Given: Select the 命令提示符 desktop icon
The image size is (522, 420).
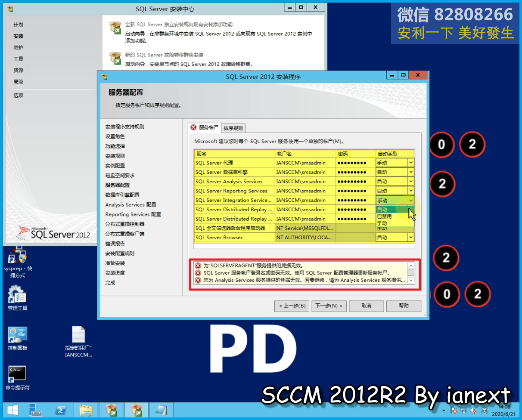Looking at the screenshot, I should coord(17,378).
